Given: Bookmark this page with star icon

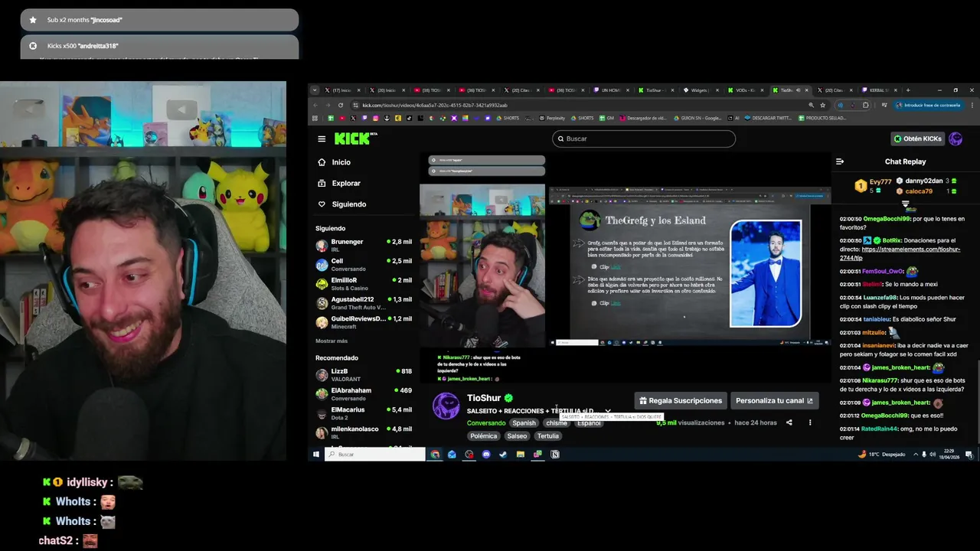Looking at the screenshot, I should coord(823,105).
